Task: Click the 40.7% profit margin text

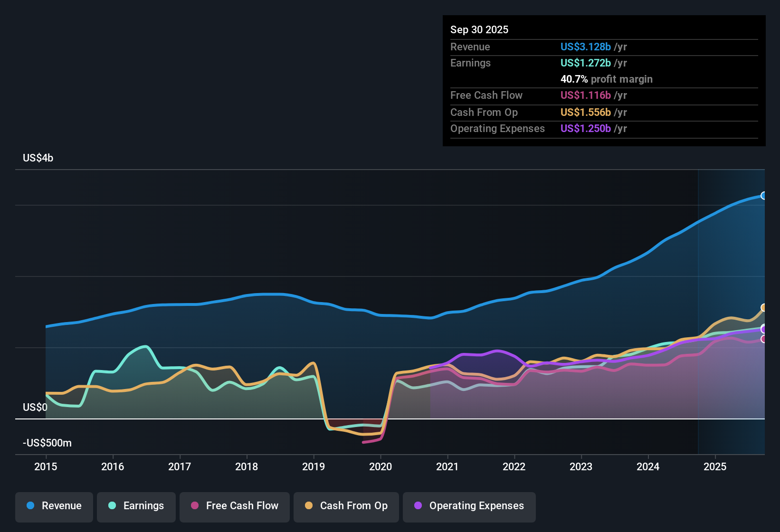Action: pos(606,79)
